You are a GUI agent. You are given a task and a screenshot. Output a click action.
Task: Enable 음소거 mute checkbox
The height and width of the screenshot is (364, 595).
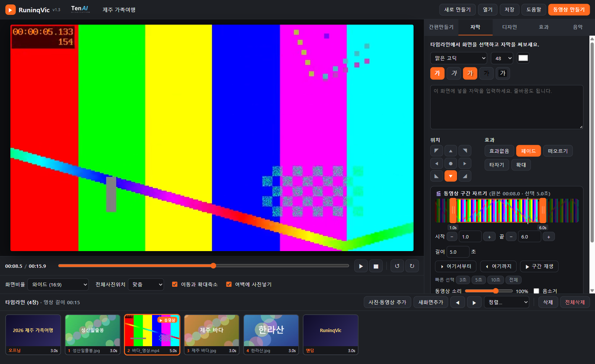point(536,291)
